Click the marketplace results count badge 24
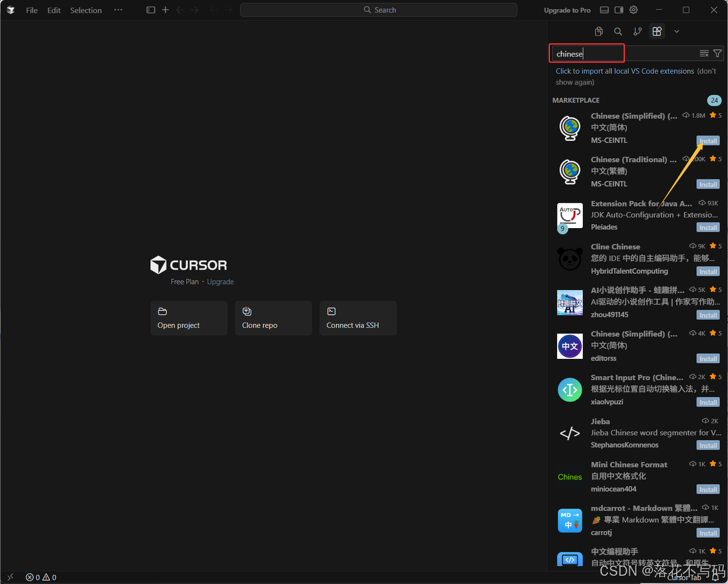Screen dimensions: 728x584 pos(714,100)
